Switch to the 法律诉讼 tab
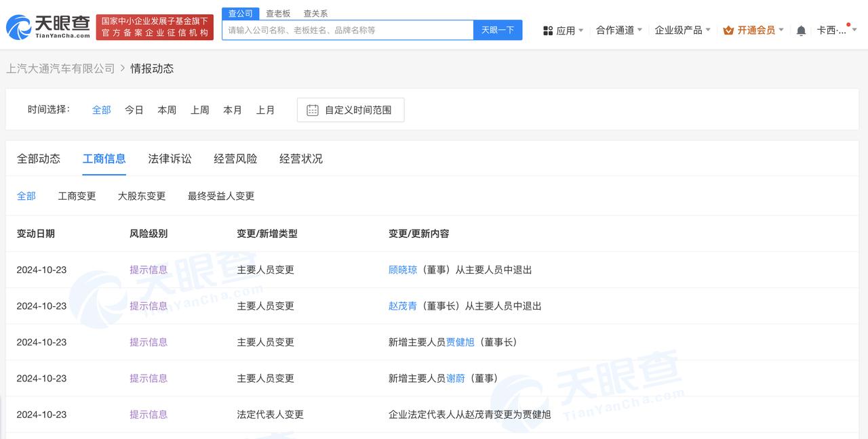Image resolution: width=868 pixels, height=439 pixels. (170, 159)
